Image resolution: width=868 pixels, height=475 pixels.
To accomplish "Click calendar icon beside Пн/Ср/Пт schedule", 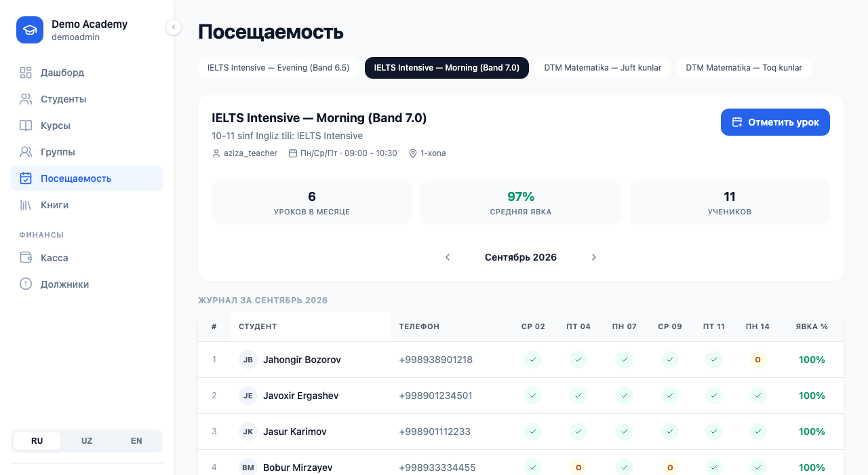I will click(x=293, y=153).
